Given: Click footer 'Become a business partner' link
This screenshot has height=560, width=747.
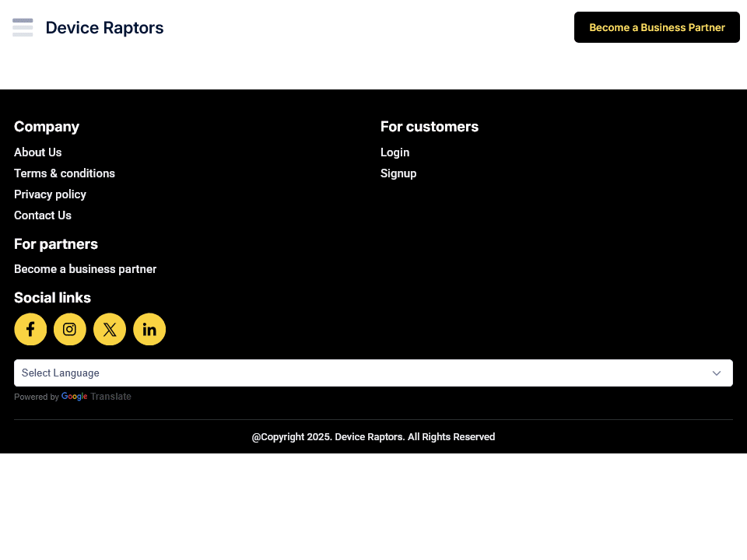Looking at the screenshot, I should pyautogui.click(x=86, y=269).
